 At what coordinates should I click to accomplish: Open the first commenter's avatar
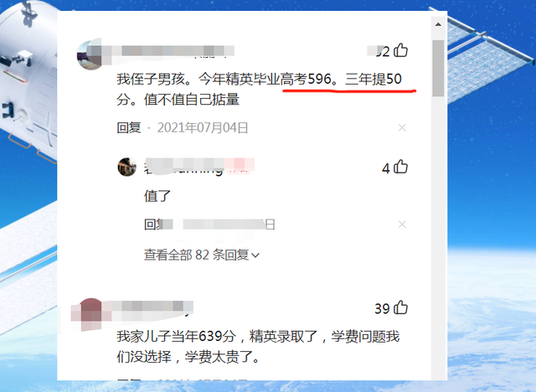pos(90,54)
